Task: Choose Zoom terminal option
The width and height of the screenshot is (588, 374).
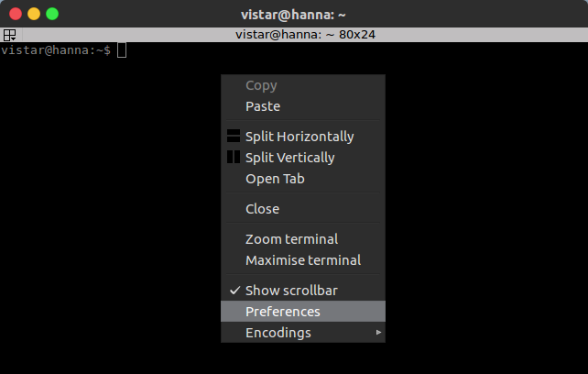Action: point(303,239)
